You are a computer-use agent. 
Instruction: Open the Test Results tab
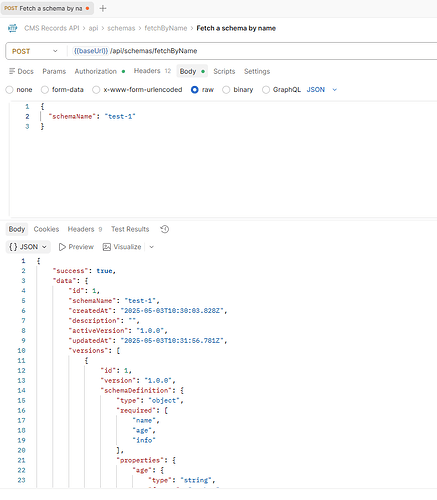pyautogui.click(x=130, y=229)
